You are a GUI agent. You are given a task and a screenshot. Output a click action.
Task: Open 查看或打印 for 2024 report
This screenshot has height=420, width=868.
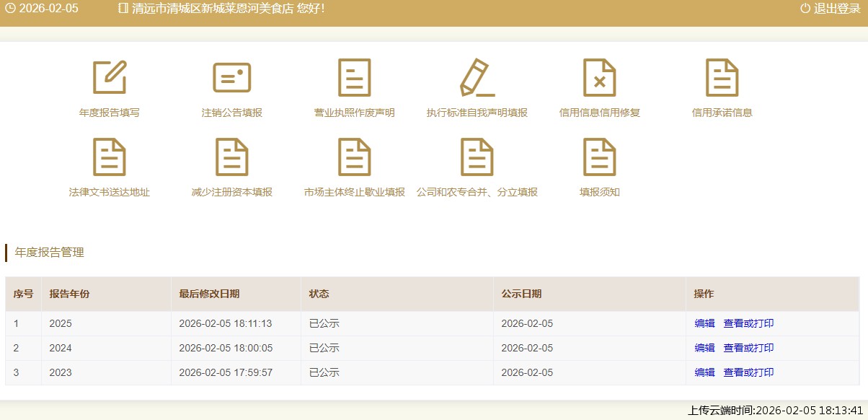pyautogui.click(x=748, y=348)
